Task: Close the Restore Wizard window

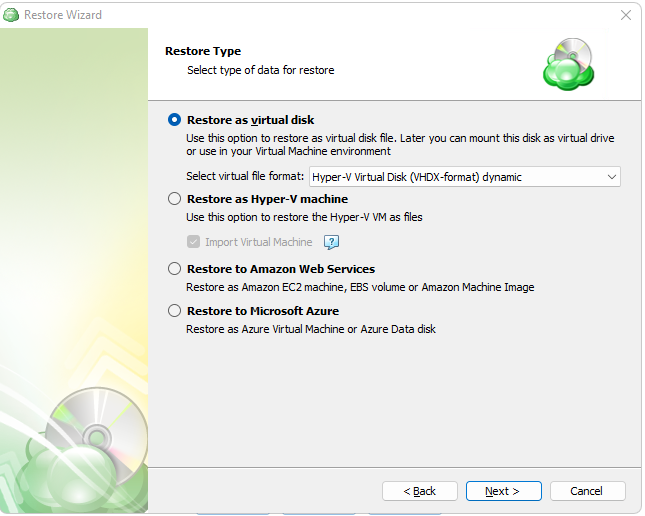Action: 626,15
